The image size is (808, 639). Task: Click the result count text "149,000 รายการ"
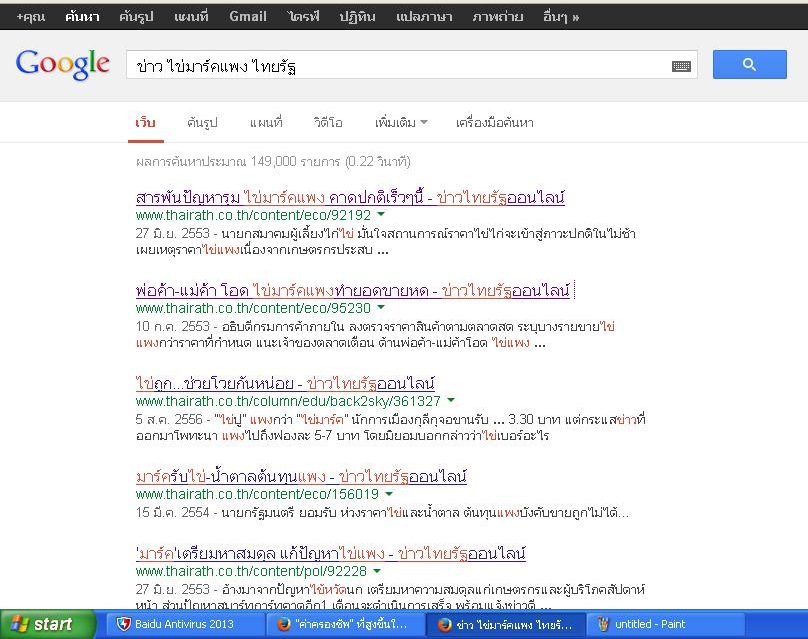coord(295,162)
